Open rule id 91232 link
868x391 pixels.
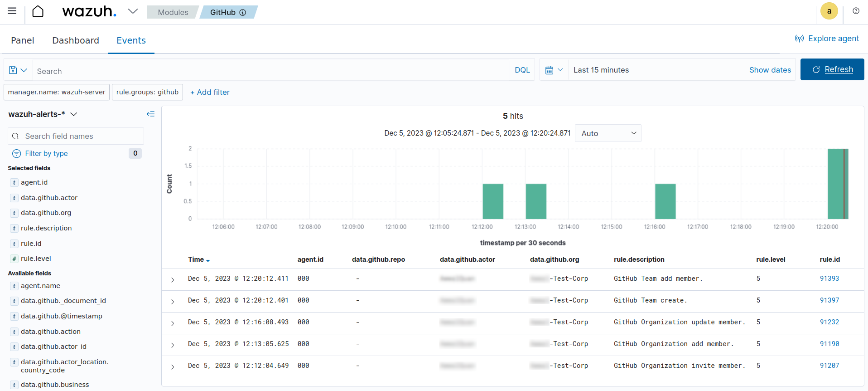pyautogui.click(x=829, y=322)
